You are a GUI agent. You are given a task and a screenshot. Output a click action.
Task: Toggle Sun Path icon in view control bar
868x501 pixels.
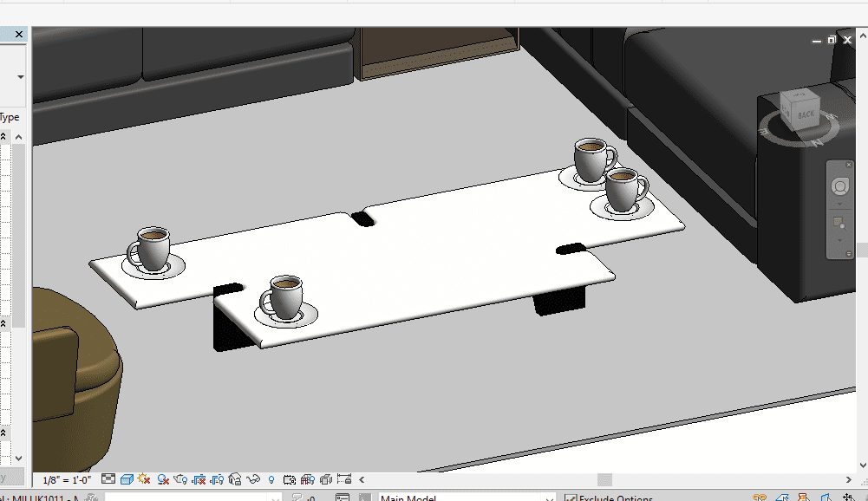coord(144,478)
